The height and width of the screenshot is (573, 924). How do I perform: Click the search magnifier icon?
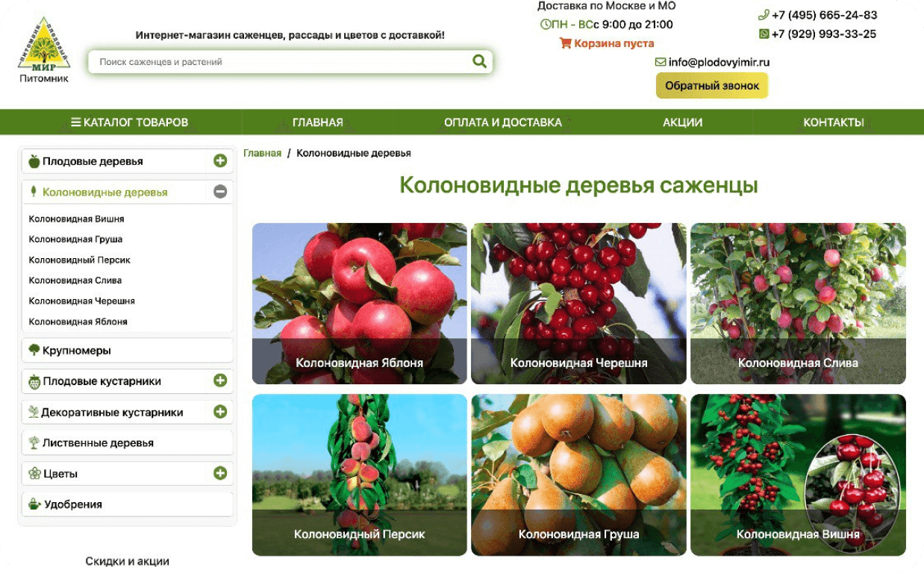pyautogui.click(x=479, y=61)
